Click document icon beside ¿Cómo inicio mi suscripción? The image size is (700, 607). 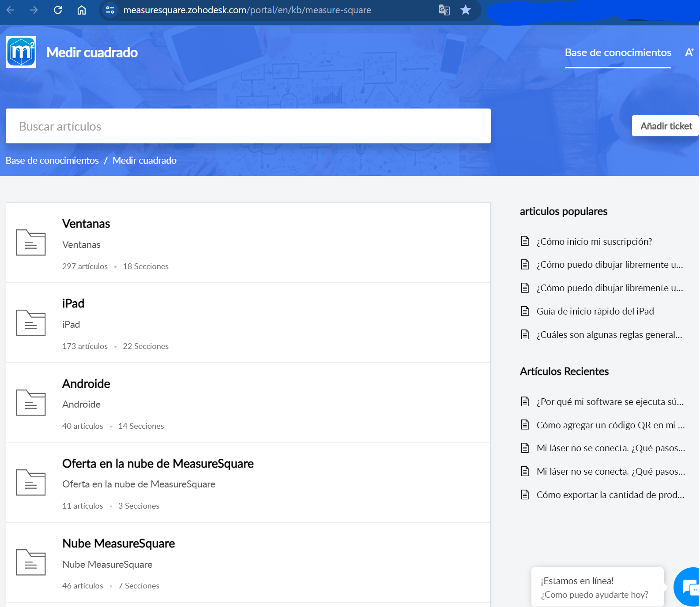(x=525, y=241)
